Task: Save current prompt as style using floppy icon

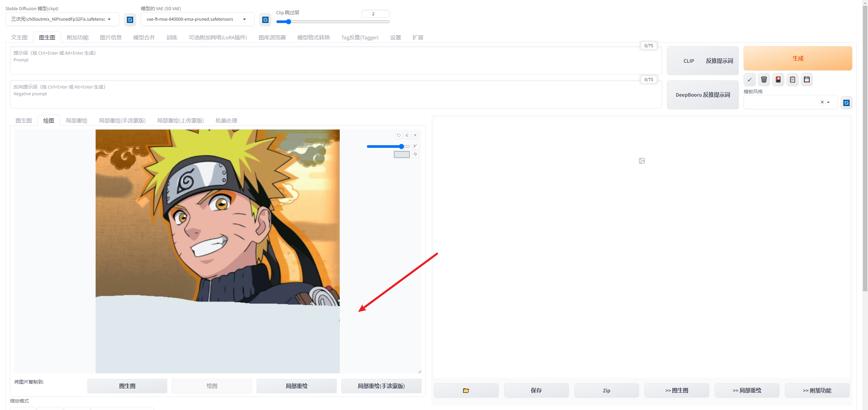Action: click(x=807, y=80)
